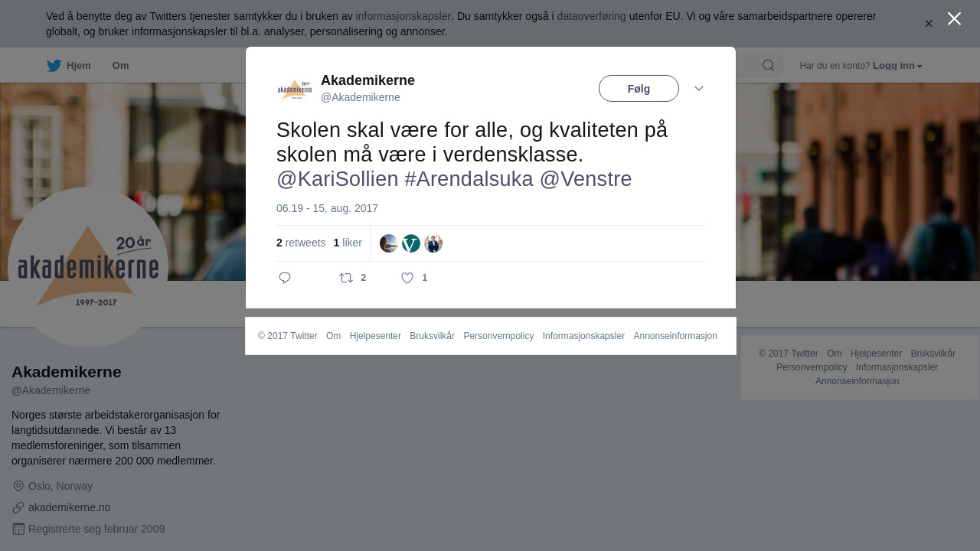The height and width of the screenshot is (551, 980).
Task: Click the reply speech bubble icon
Action: click(x=285, y=278)
